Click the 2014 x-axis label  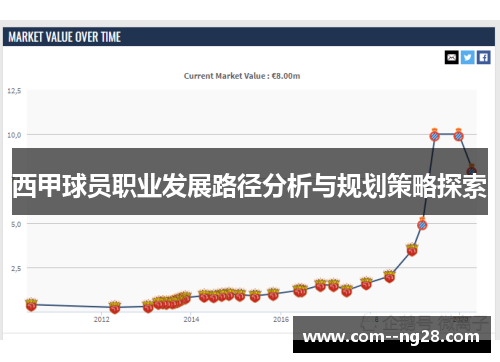[x=191, y=319]
